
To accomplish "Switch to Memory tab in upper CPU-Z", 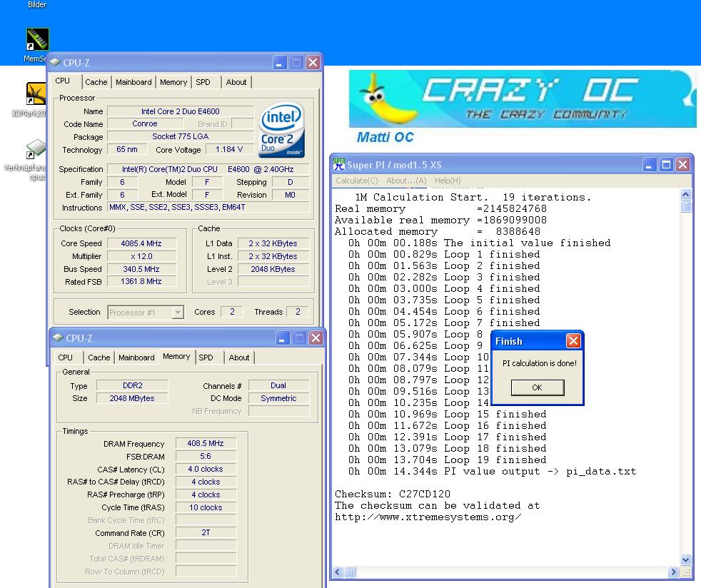I will (173, 82).
